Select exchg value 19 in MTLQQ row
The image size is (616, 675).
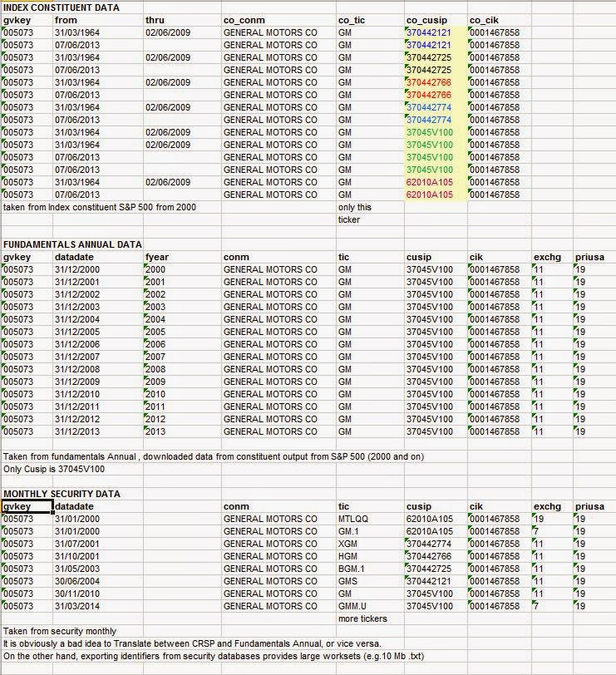552,519
